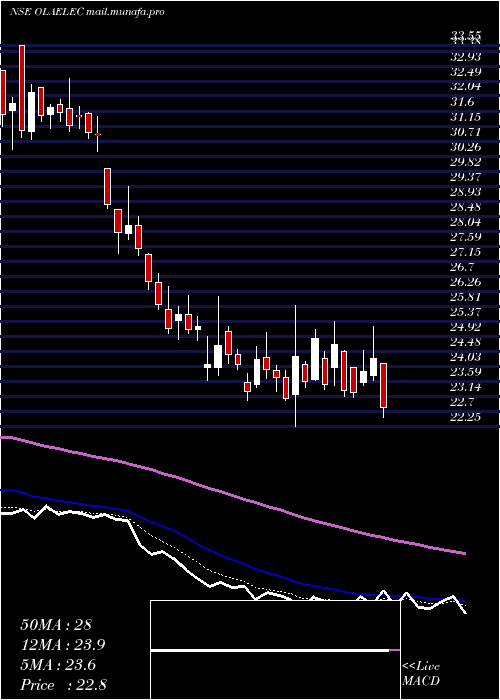Click the 12MA : 23.9 reading
The height and width of the screenshot is (700, 500).
point(65,645)
